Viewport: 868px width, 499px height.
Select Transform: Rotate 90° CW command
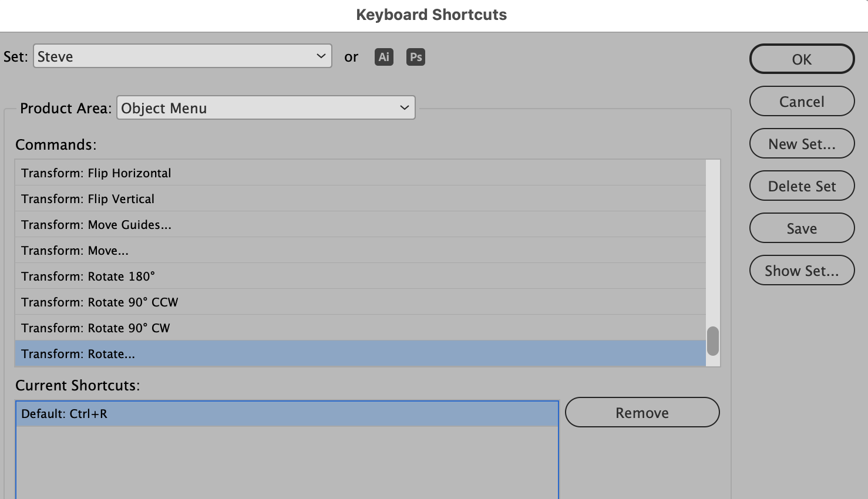point(96,328)
